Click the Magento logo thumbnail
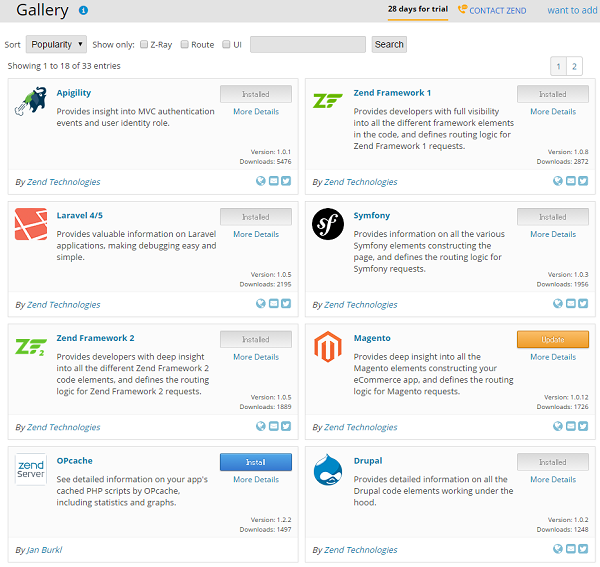Image resolution: width=600 pixels, height=567 pixels. point(327,347)
